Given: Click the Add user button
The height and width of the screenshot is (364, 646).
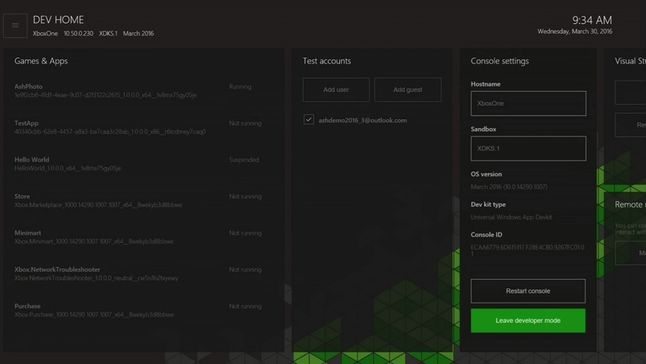Looking at the screenshot, I should (x=336, y=90).
